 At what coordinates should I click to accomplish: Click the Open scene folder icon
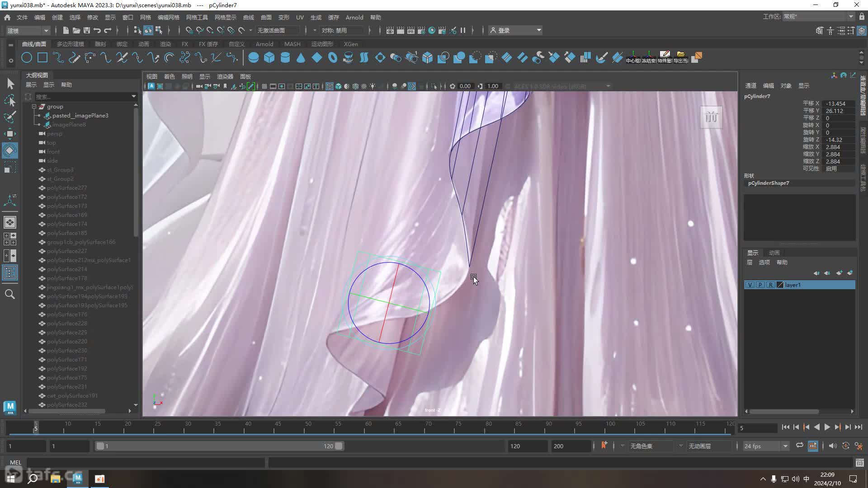point(76,30)
